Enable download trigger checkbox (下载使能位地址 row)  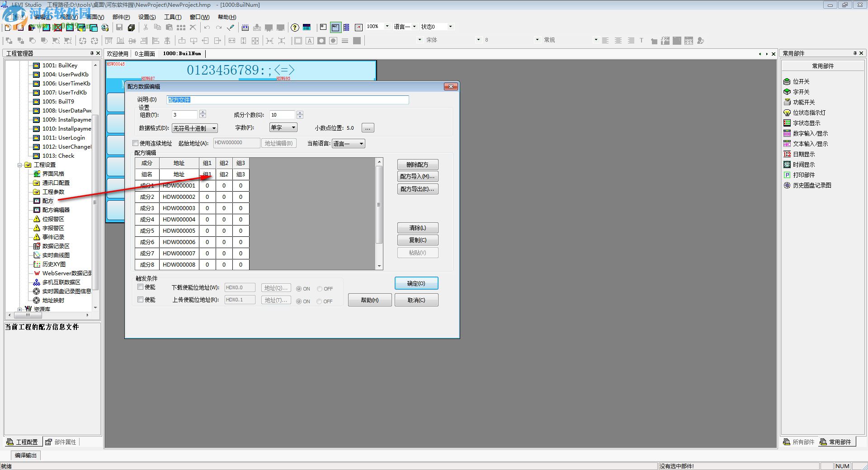140,287
